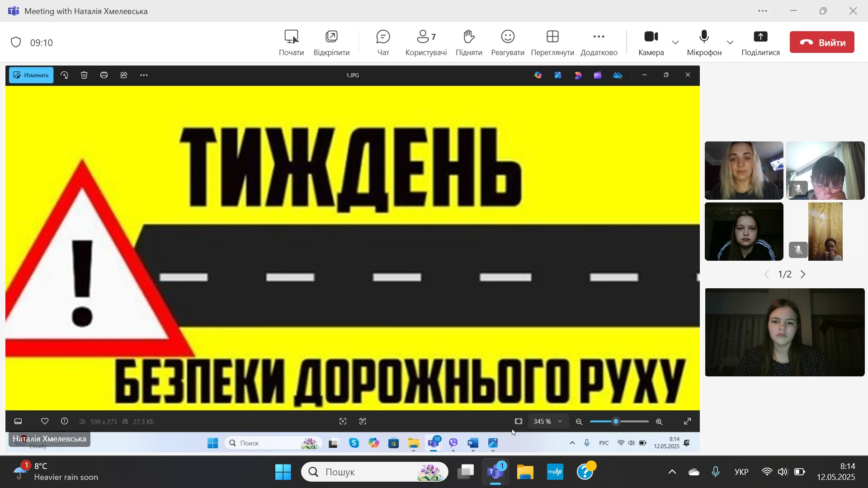Click the Поділитися share screen icon
The height and width of the screenshot is (488, 868).
coord(760,37)
